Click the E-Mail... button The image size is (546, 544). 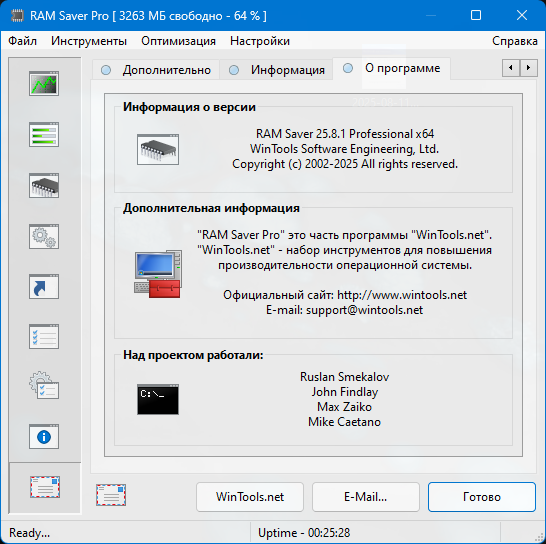click(366, 497)
